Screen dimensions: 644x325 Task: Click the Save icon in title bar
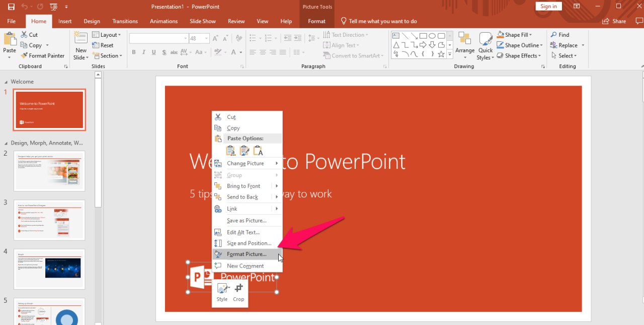(x=11, y=7)
